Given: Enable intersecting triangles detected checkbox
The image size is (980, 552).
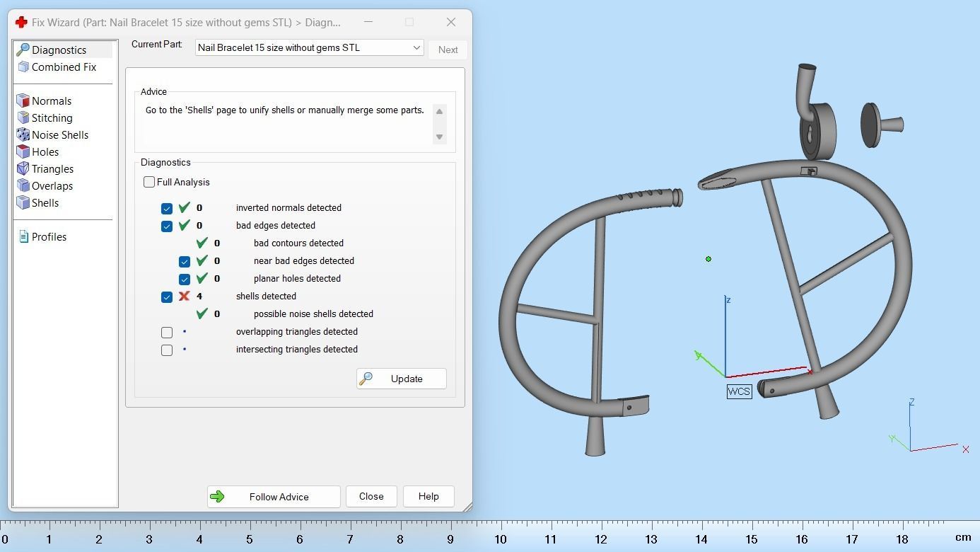Looking at the screenshot, I should (167, 350).
